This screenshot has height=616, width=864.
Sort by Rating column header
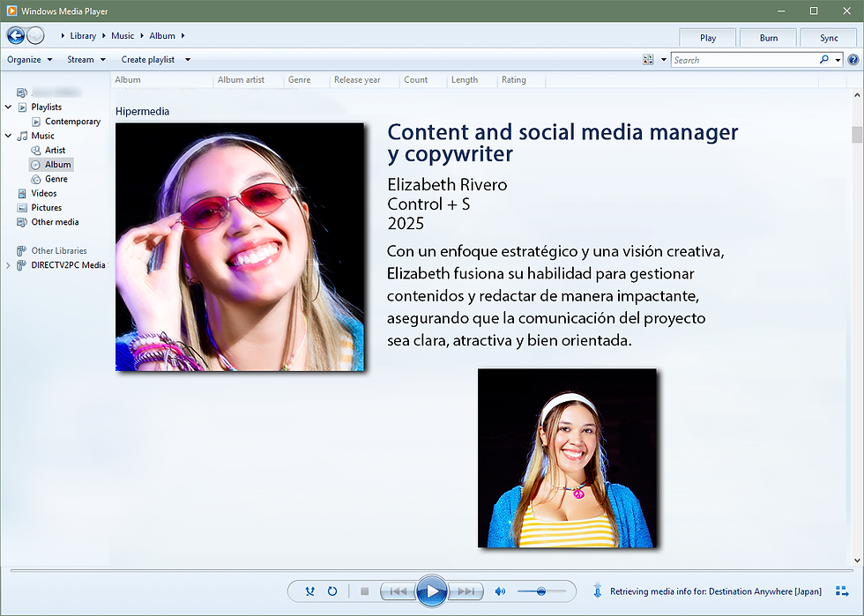(521, 80)
